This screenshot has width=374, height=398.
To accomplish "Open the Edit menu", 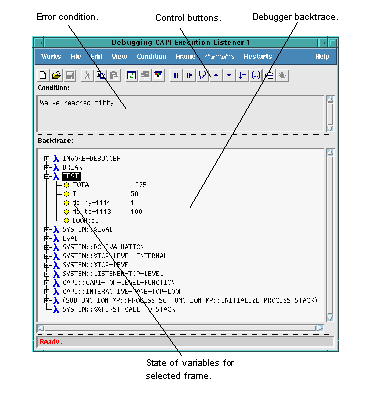I will [x=96, y=57].
